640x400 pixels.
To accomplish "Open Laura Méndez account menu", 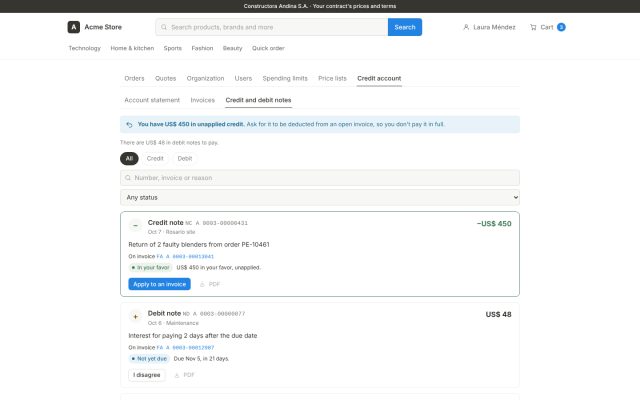I will pos(489,27).
